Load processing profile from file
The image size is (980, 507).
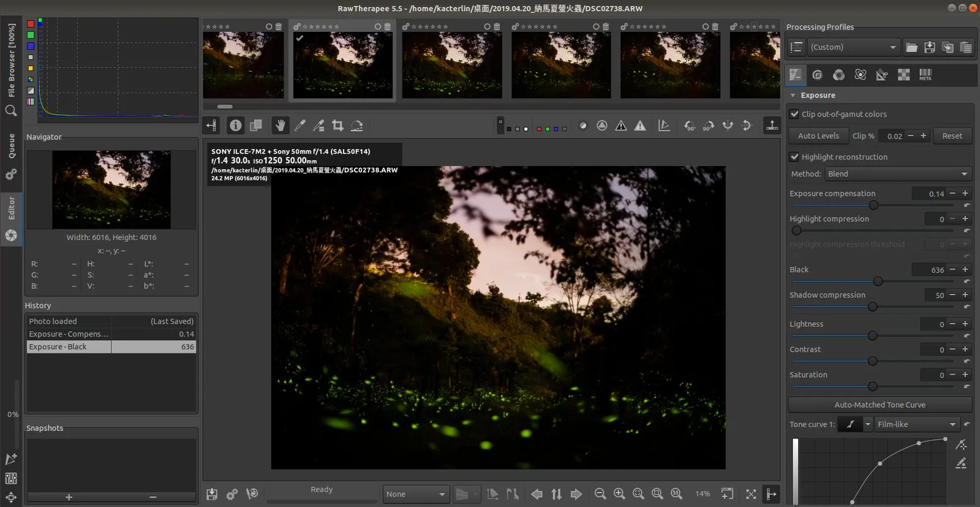pyautogui.click(x=911, y=47)
